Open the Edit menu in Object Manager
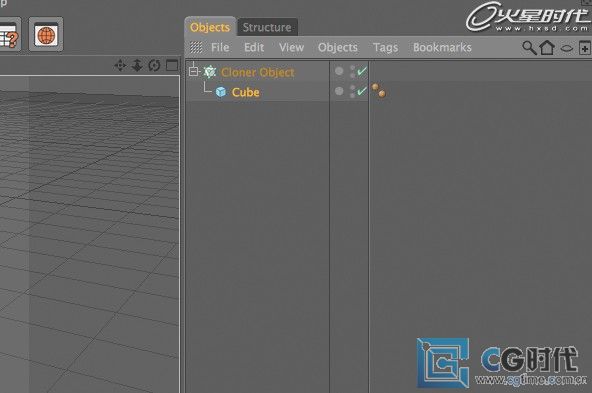The height and width of the screenshot is (393, 592). [254, 48]
